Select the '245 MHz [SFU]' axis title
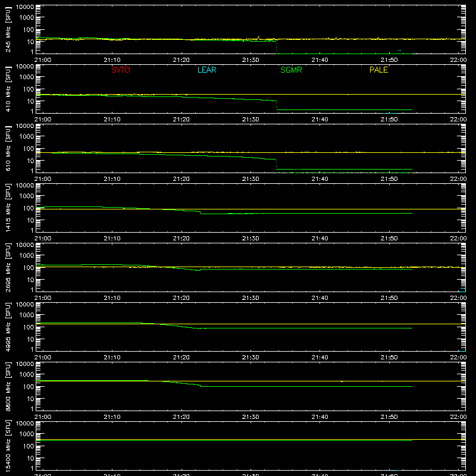476x476 pixels. pos(8,29)
